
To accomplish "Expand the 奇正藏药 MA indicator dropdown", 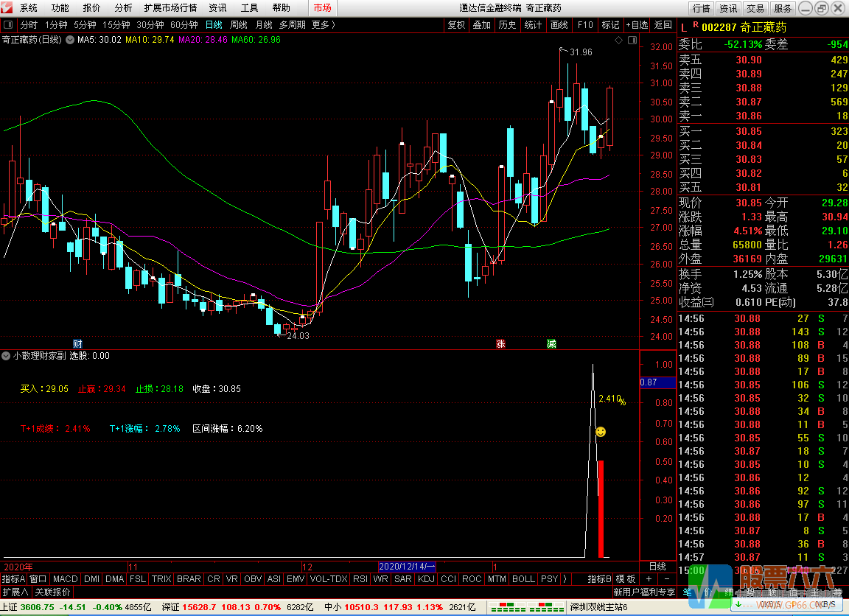I will (x=69, y=40).
